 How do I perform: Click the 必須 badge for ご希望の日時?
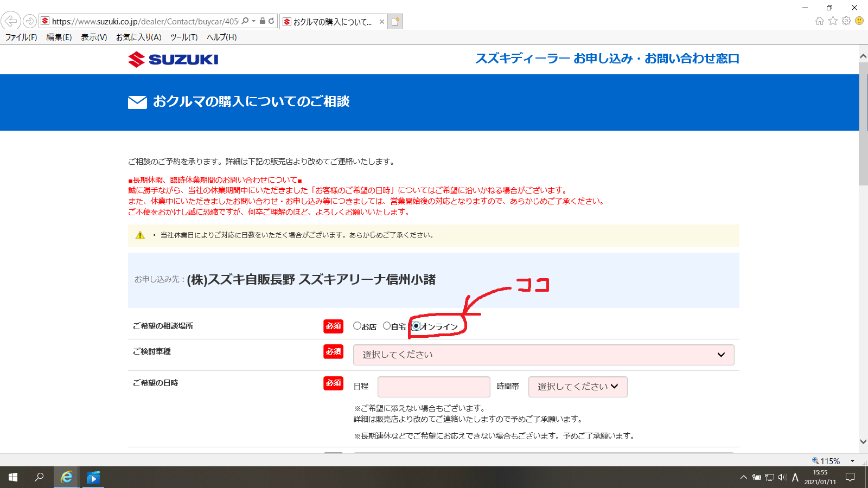tap(334, 383)
